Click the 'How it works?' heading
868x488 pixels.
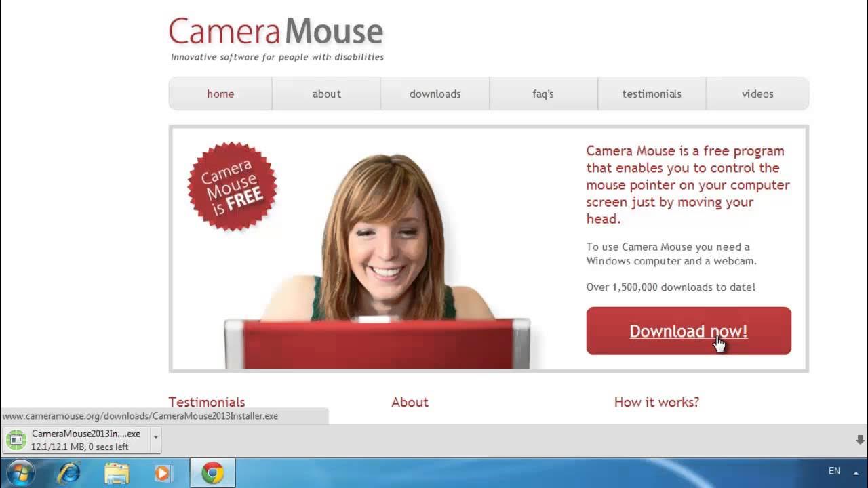pos(656,402)
